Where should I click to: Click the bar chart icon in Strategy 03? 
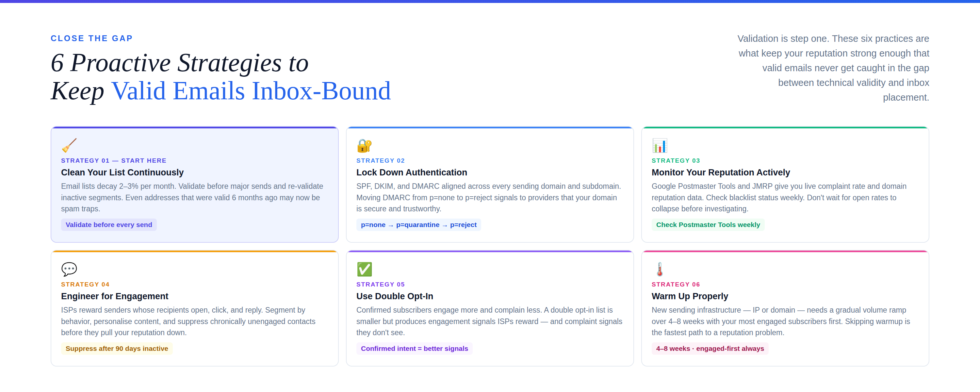coord(660,145)
